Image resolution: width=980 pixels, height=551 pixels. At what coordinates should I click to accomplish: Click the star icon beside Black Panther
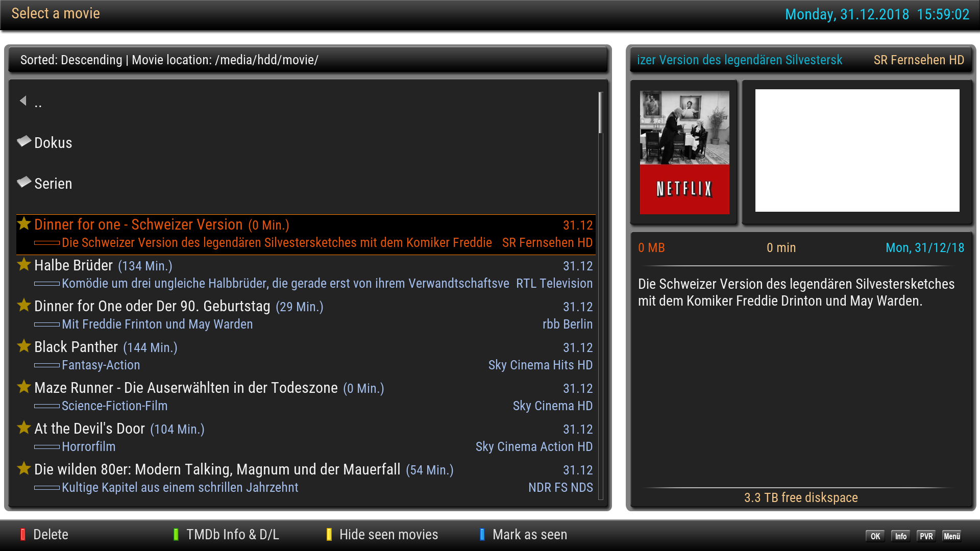pos(24,346)
